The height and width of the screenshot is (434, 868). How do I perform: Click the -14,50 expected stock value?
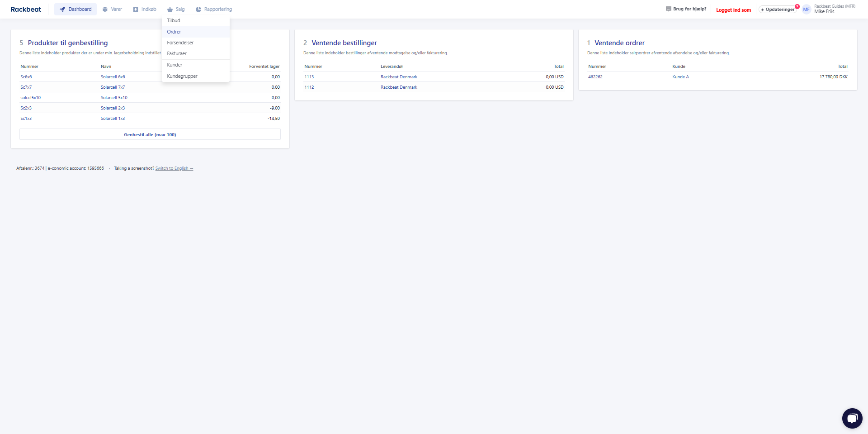(274, 119)
